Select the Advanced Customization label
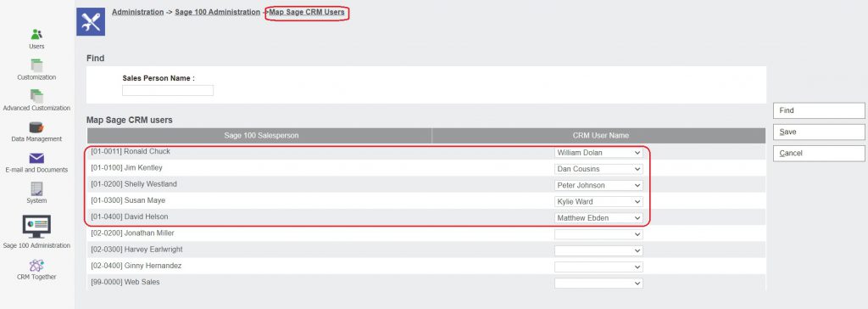The width and height of the screenshot is (868, 309). click(36, 108)
